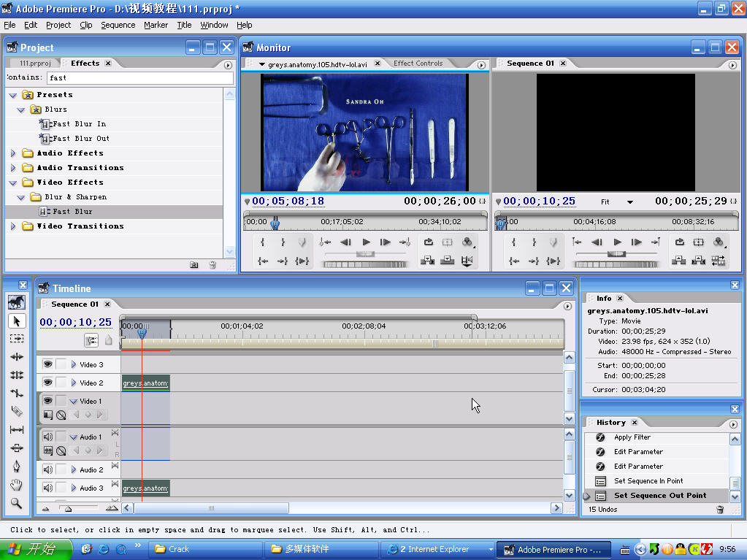This screenshot has width=747, height=560.
Task: Toggle lock box on Video 3 track
Action: pyautogui.click(x=61, y=364)
